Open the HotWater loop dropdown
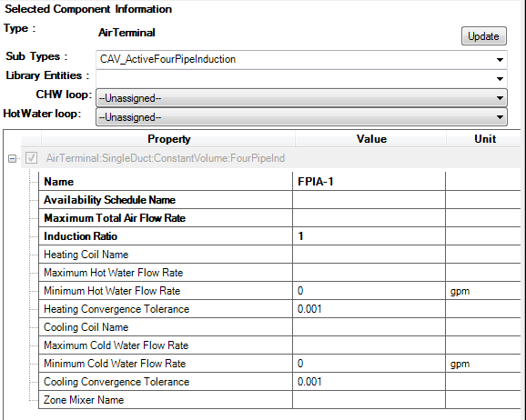 coord(301,117)
